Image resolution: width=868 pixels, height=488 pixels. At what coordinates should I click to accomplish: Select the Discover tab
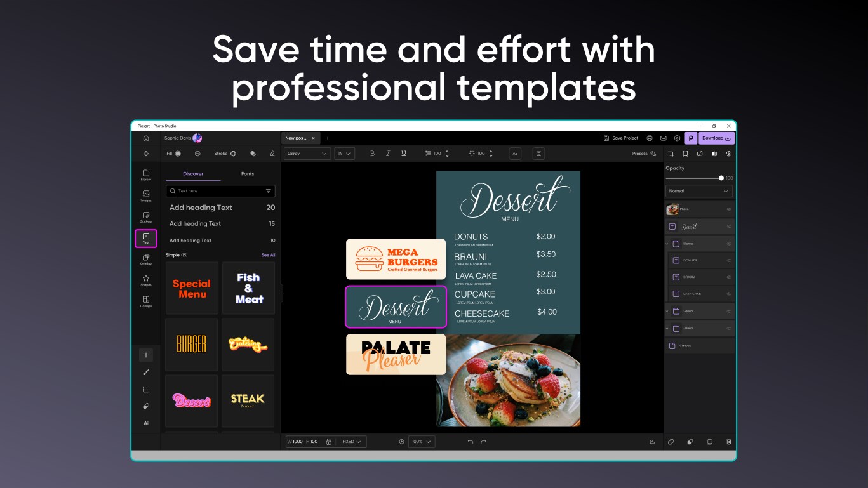[x=193, y=173]
